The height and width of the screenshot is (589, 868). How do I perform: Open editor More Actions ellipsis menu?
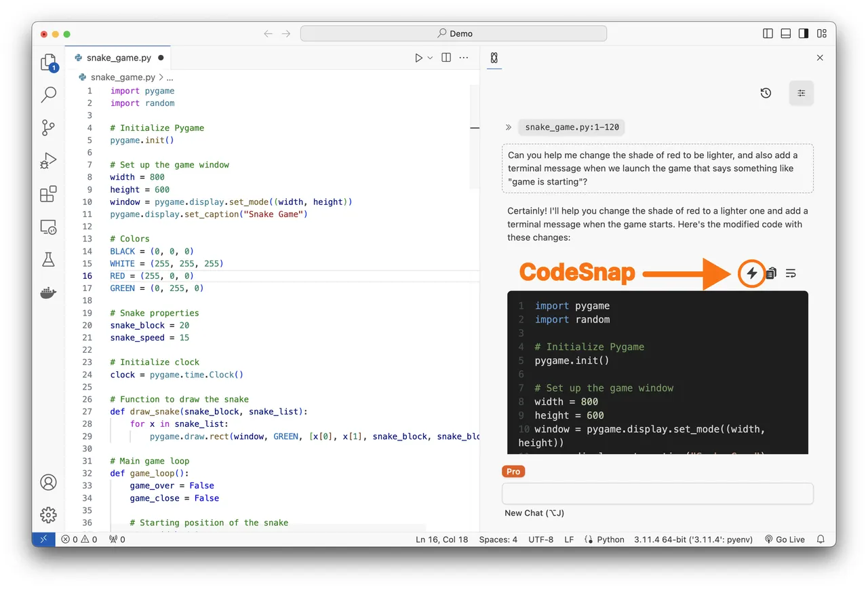(464, 58)
